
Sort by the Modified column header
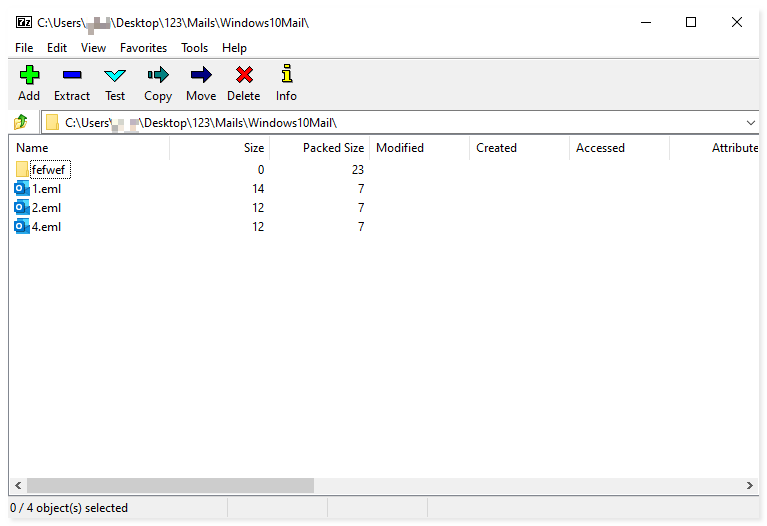pos(418,148)
